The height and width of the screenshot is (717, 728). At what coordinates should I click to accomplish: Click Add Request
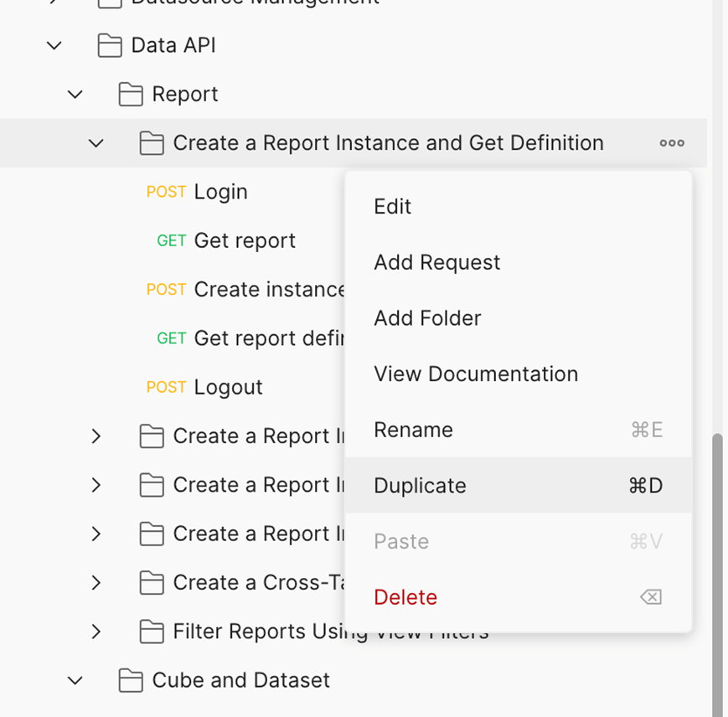click(436, 262)
